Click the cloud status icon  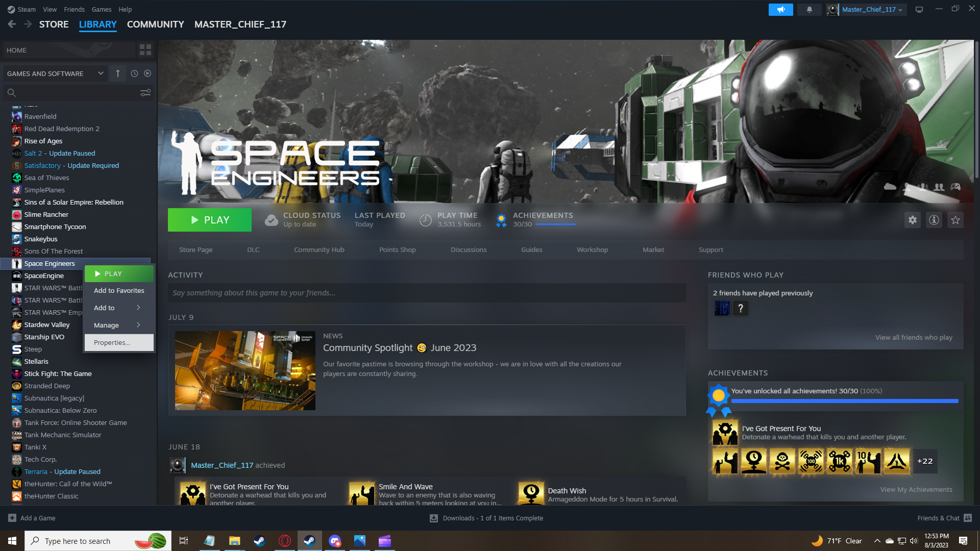(x=272, y=220)
